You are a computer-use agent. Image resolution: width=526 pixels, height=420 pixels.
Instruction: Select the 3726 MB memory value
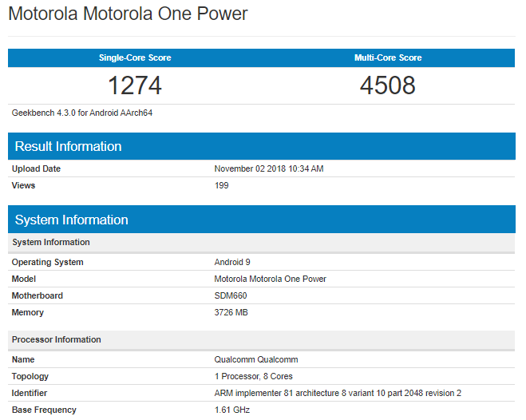pos(231,313)
